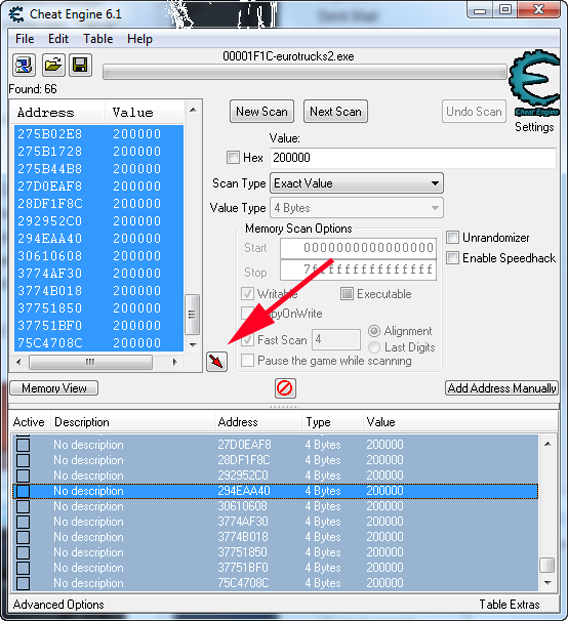
Task: Click the red arrow add-to-address-list icon
Action: click(217, 361)
